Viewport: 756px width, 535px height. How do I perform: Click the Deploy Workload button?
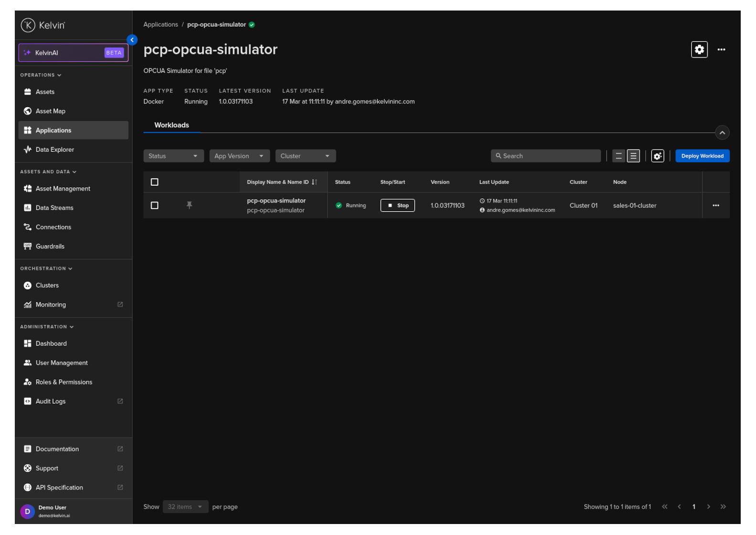[x=702, y=156]
